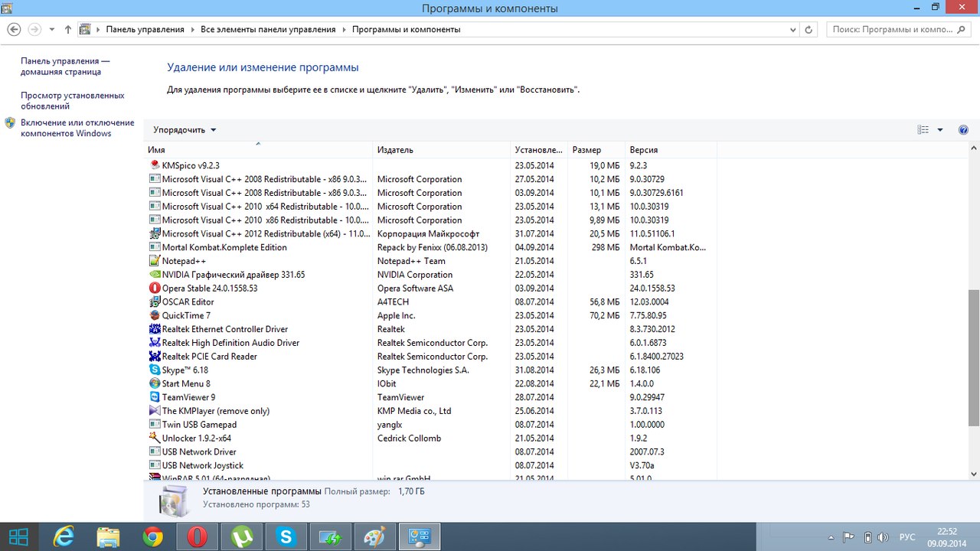
Task: Click the Realtek Ethernet Controller Driver icon
Action: (x=155, y=329)
